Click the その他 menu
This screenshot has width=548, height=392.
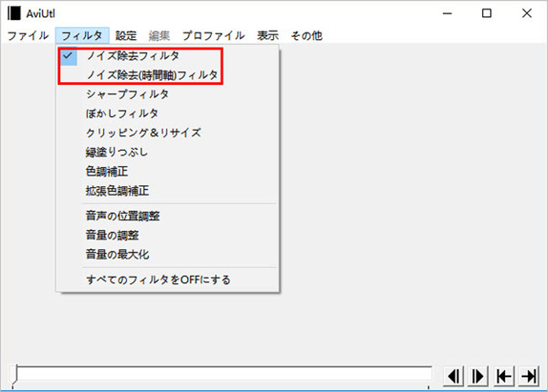pyautogui.click(x=306, y=36)
